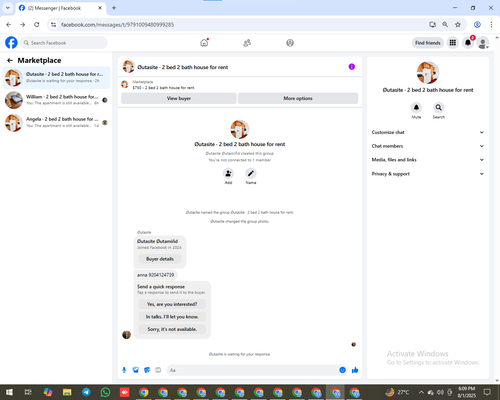Click the More options button
Image resolution: width=500 pixels, height=400 pixels.
(298, 98)
